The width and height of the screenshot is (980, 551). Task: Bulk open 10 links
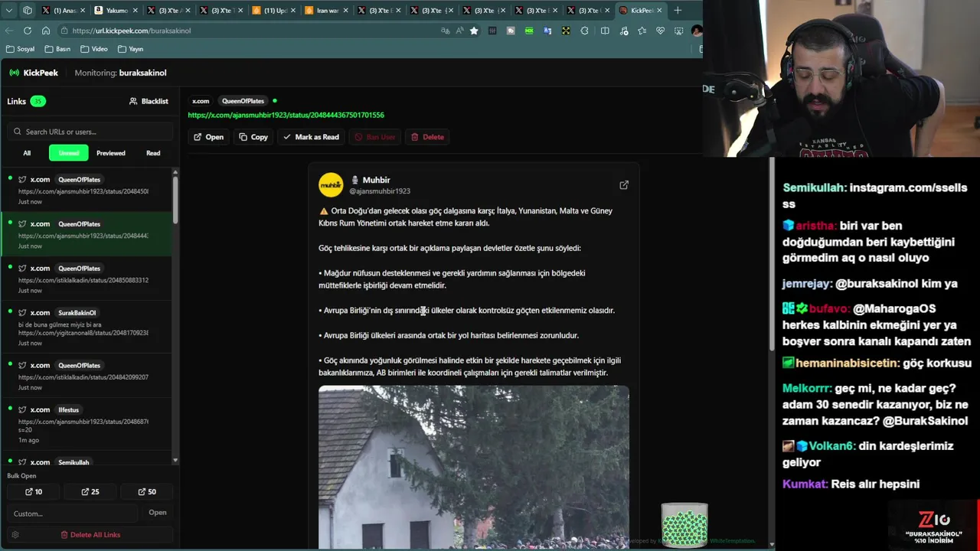[x=34, y=492]
